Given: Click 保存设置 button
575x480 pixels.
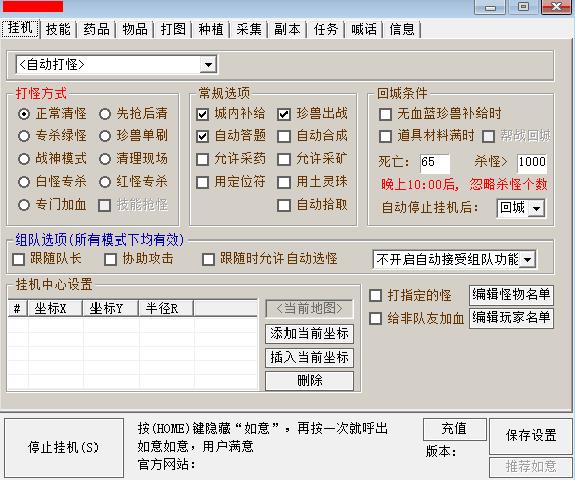Looking at the screenshot, I should point(531,436).
